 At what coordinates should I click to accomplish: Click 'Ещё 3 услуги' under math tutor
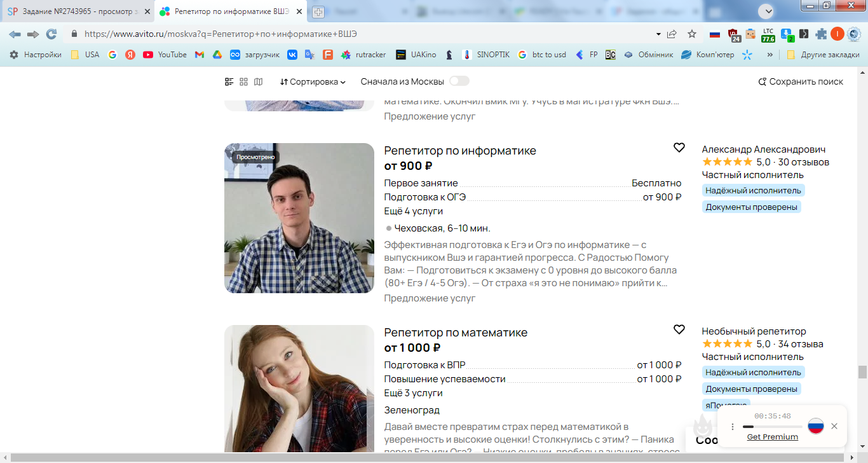coord(414,393)
